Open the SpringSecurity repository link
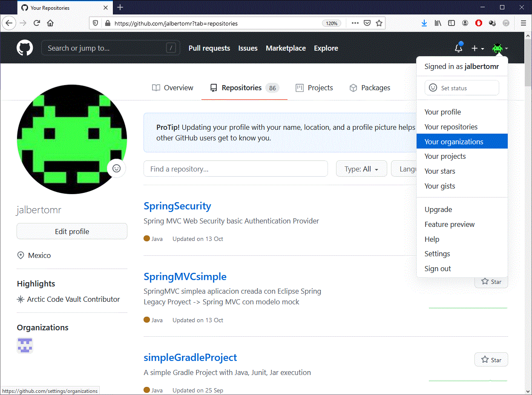Image resolution: width=532 pixels, height=395 pixels. (177, 206)
